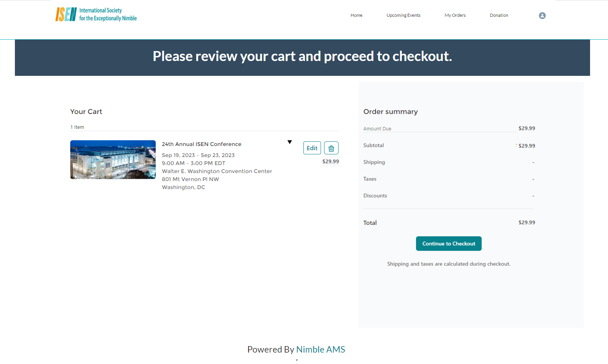This screenshot has width=608, height=364.
Task: Click the Total amount in Order summary
Action: tap(526, 223)
